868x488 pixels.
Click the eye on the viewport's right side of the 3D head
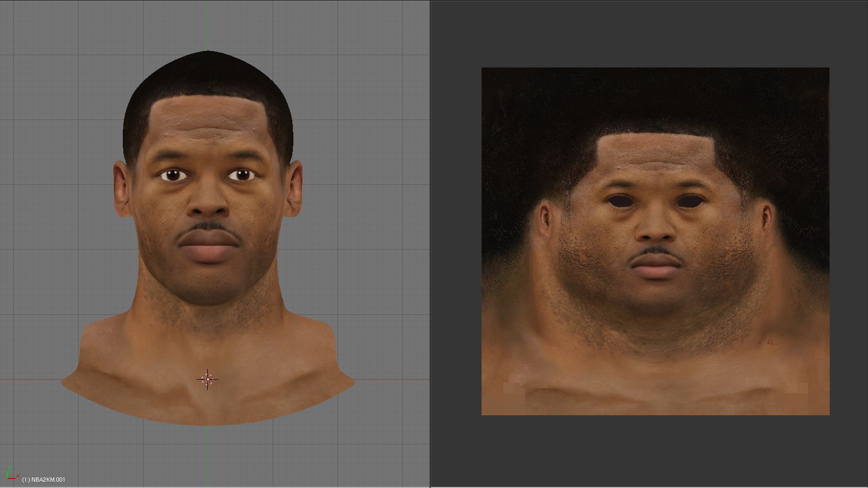click(x=242, y=175)
